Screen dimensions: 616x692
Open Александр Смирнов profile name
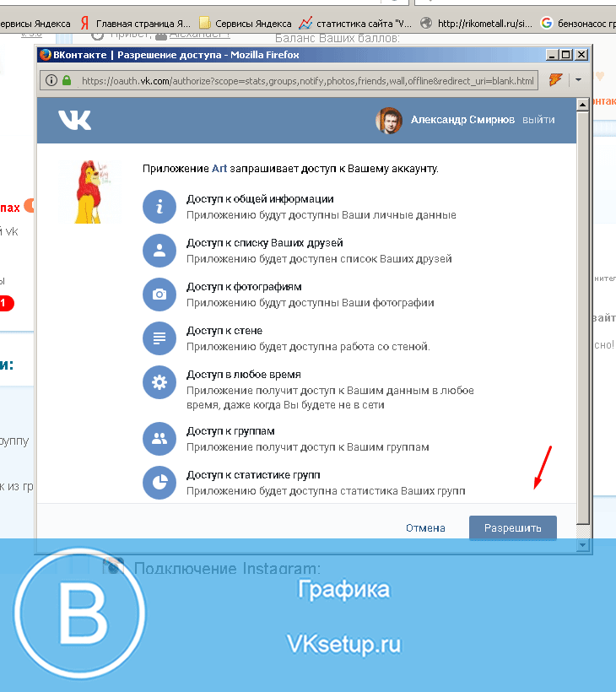pyautogui.click(x=462, y=120)
